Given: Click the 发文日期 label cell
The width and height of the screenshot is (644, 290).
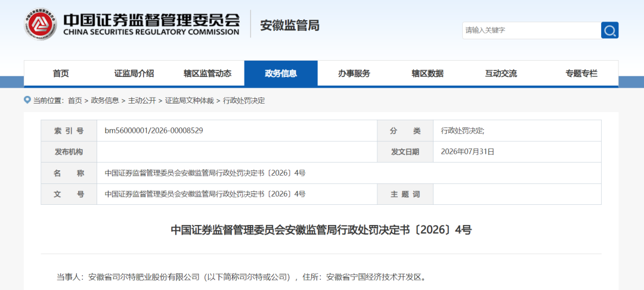Looking at the screenshot, I should coord(405,152).
